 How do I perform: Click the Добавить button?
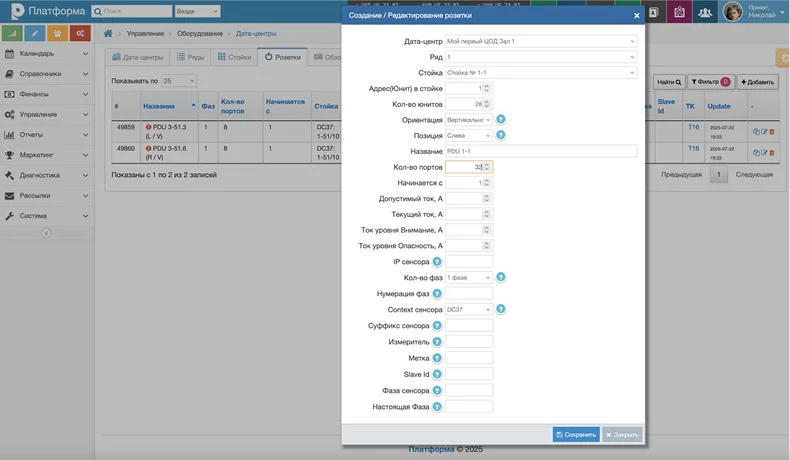[x=757, y=82]
